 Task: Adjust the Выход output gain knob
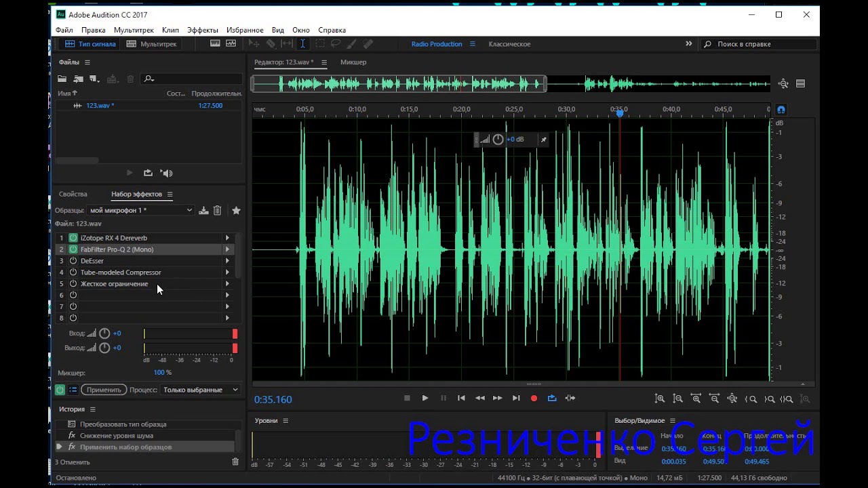(x=104, y=348)
